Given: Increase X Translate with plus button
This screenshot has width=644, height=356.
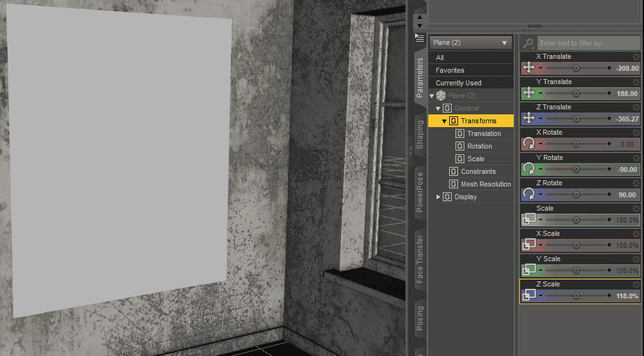Looking at the screenshot, I should point(609,68).
